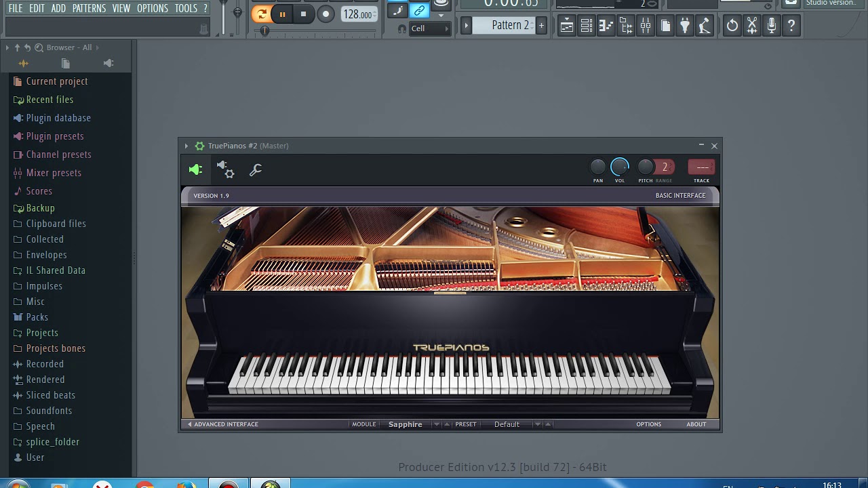Open the EDIT menu
The image size is (868, 488).
[37, 8]
